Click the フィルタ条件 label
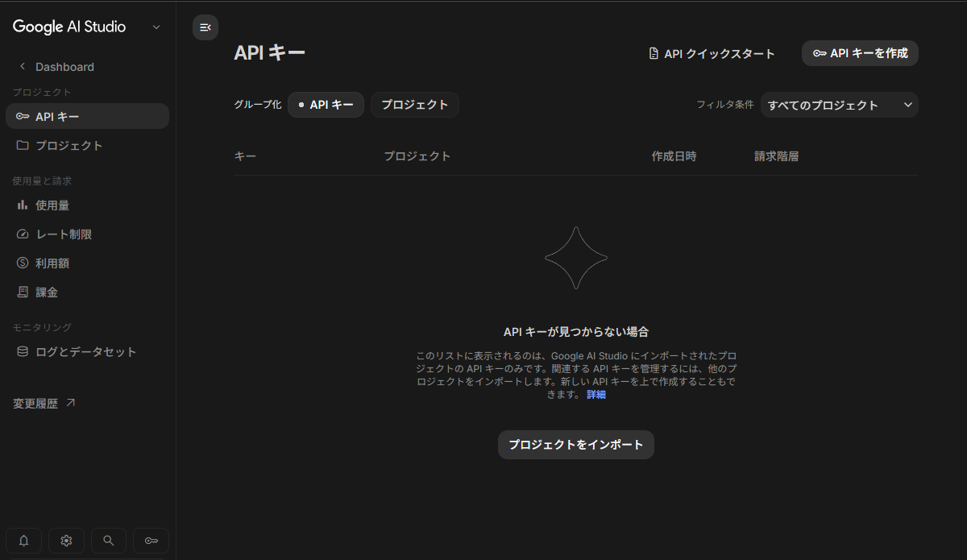 (725, 105)
